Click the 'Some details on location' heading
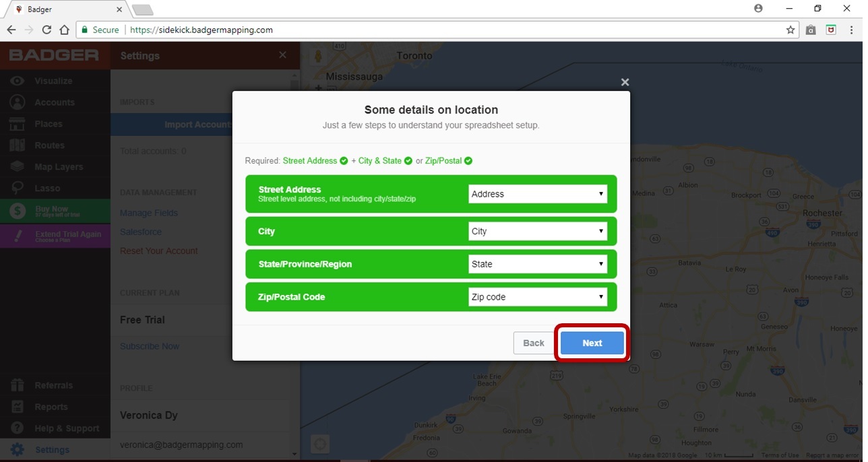Image resolution: width=868 pixels, height=462 pixels. tap(431, 110)
